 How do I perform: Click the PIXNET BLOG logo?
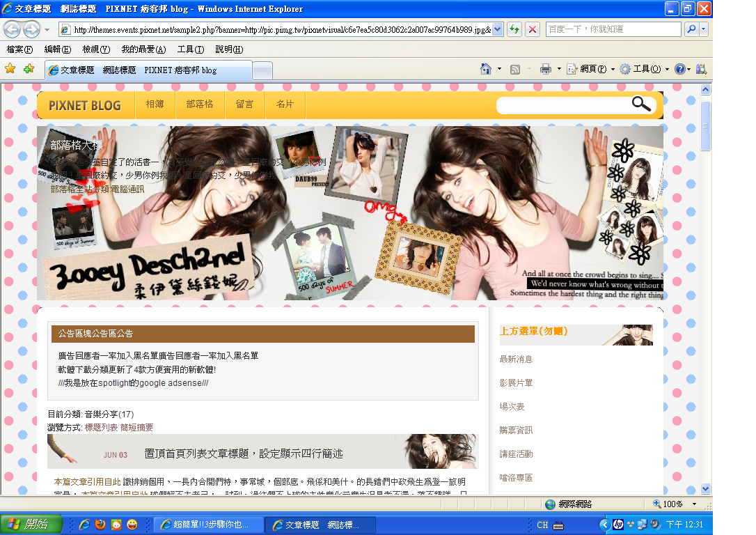[85, 106]
